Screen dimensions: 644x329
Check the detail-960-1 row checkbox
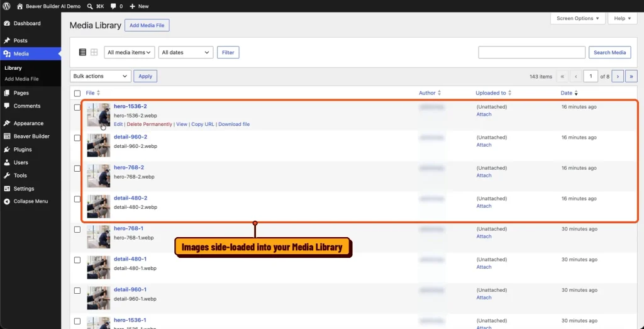click(77, 291)
